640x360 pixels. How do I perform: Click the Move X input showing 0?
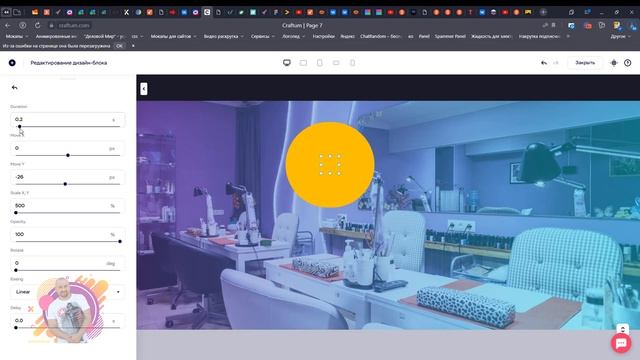68,148
